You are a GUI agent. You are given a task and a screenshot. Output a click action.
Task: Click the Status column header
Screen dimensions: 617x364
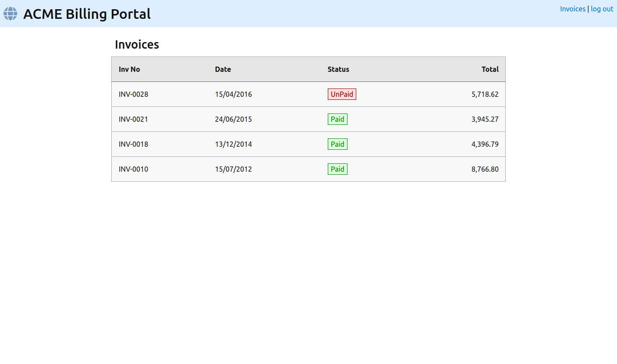coord(338,69)
